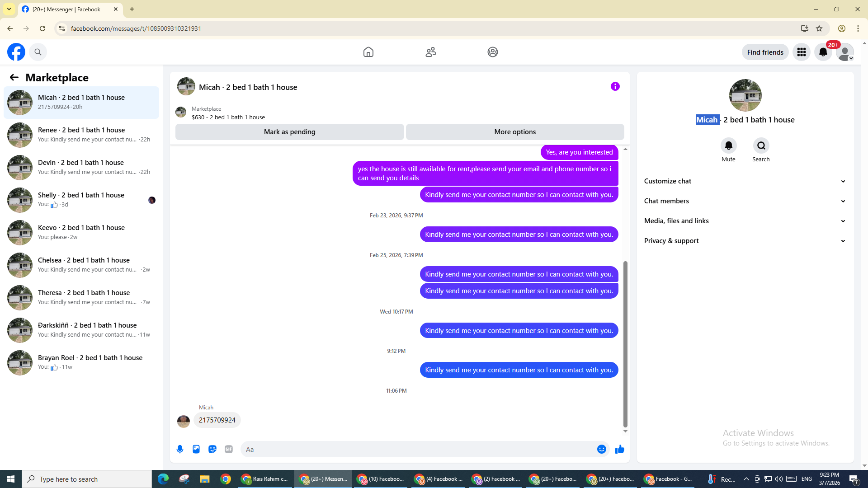Click the chat history scrollbar
This screenshot has height=488, width=868.
pos(625,343)
